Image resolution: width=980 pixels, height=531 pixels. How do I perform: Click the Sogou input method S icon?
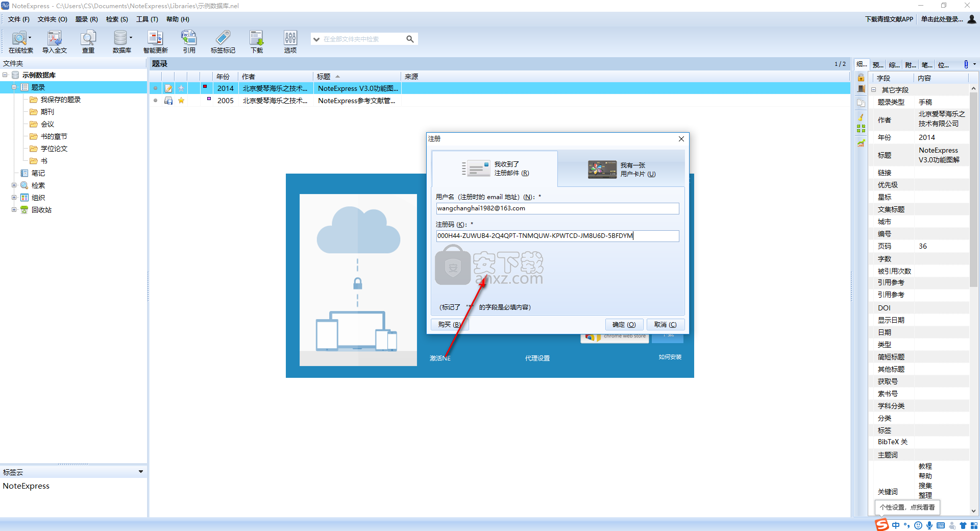[882, 525]
